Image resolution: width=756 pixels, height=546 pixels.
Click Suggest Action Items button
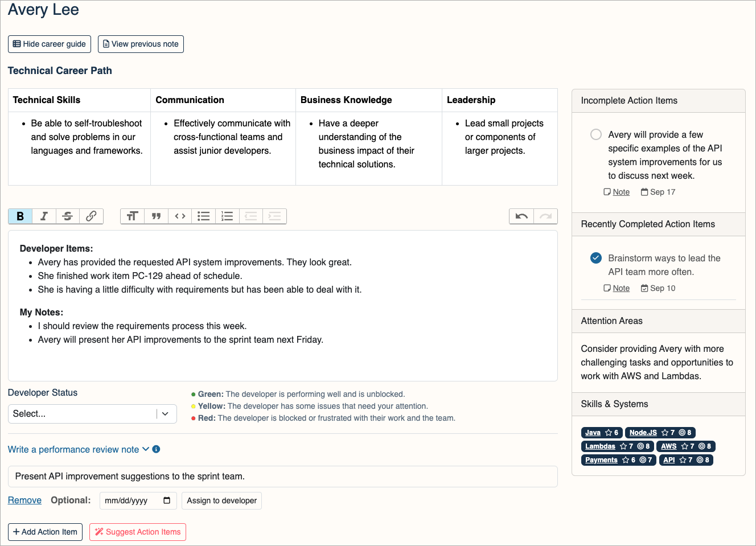[138, 532]
